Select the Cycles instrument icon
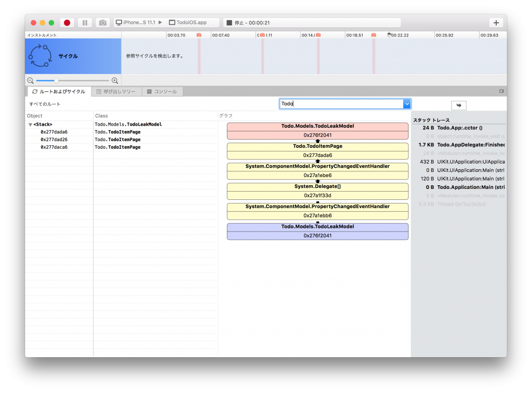This screenshot has width=532, height=393. click(41, 56)
